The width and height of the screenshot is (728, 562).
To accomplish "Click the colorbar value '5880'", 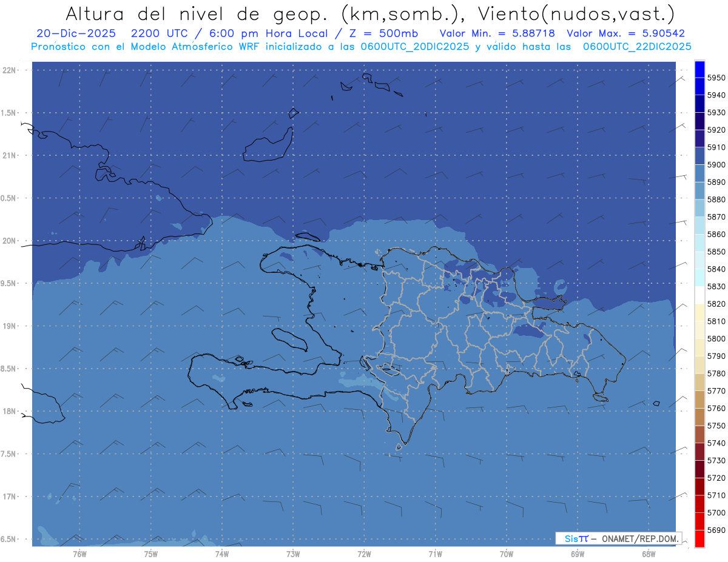I will 716,199.
